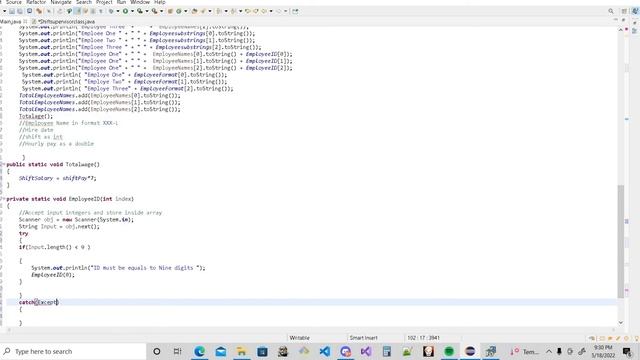The width and height of the screenshot is (640, 360).
Task: Switch to the Main.java editor tab
Action: pos(11,21)
